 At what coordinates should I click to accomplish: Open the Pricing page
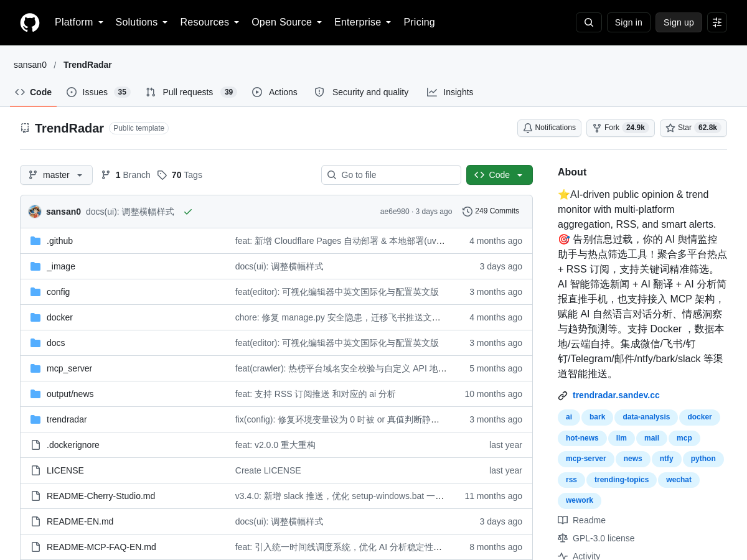click(x=419, y=22)
